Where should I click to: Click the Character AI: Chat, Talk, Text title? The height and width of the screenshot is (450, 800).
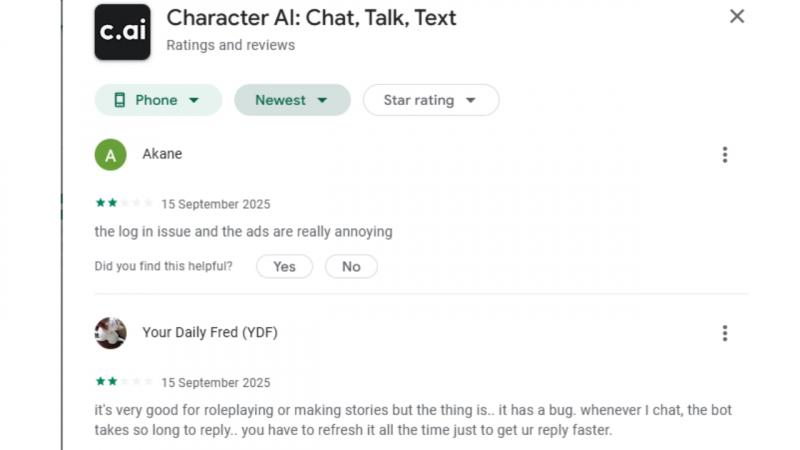pyautogui.click(x=311, y=18)
